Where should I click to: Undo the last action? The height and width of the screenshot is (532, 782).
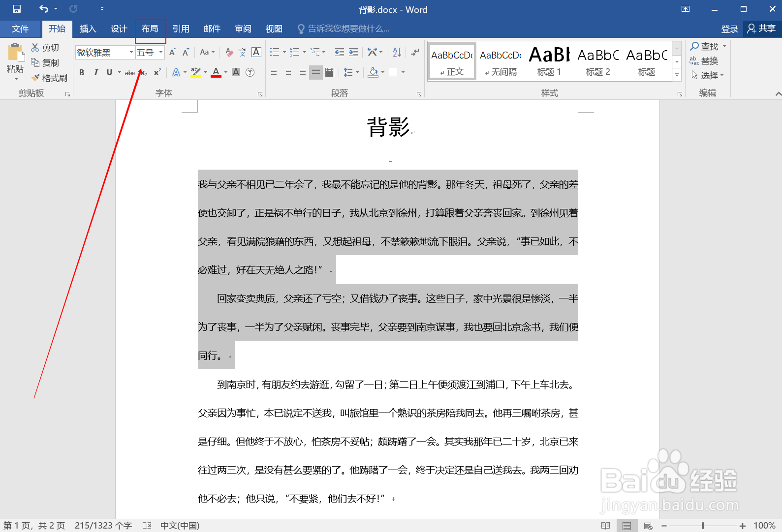point(44,9)
